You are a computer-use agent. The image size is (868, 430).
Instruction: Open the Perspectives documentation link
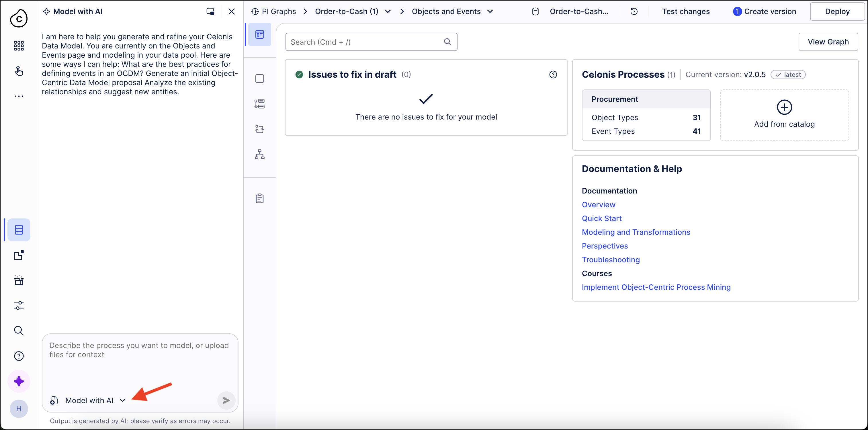coord(605,246)
